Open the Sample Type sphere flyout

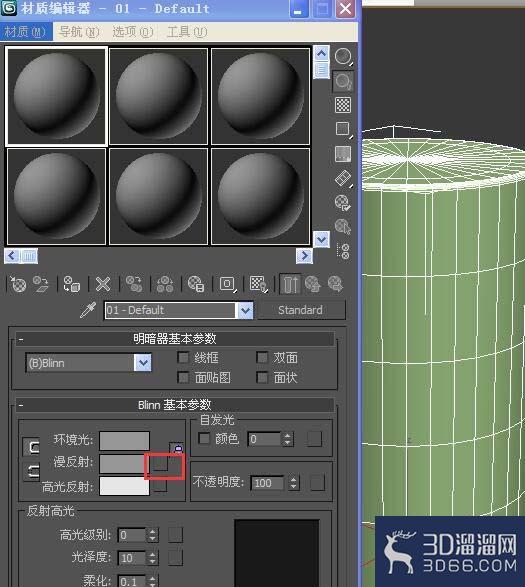[x=343, y=57]
